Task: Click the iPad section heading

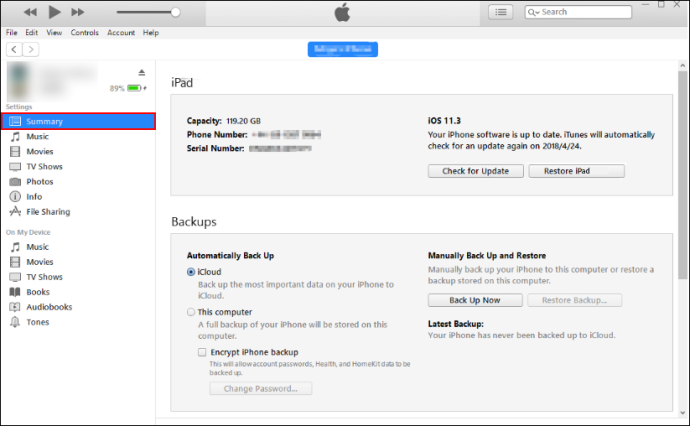Action: (x=182, y=83)
